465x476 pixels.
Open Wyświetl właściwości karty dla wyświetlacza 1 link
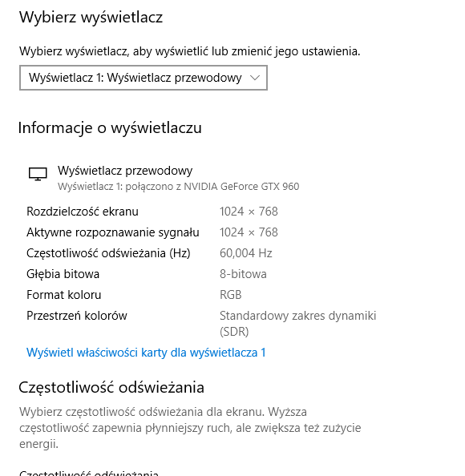[x=146, y=353]
